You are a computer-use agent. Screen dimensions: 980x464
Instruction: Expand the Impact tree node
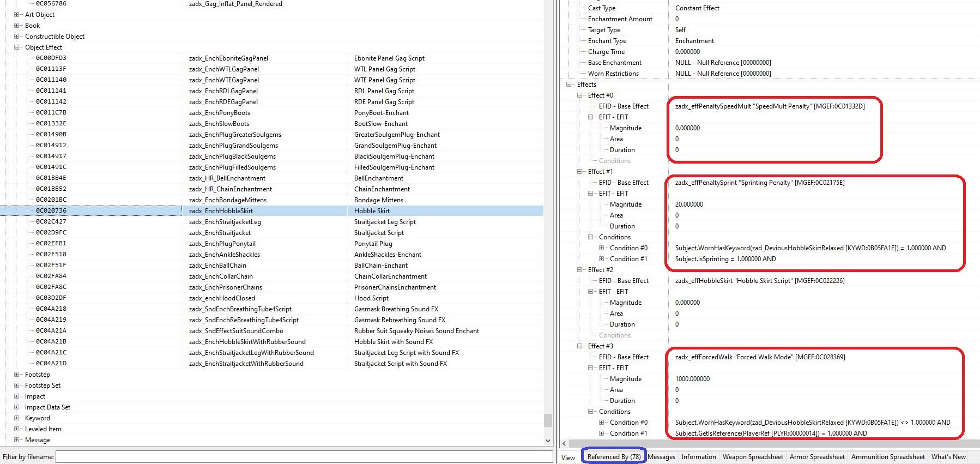pos(17,396)
